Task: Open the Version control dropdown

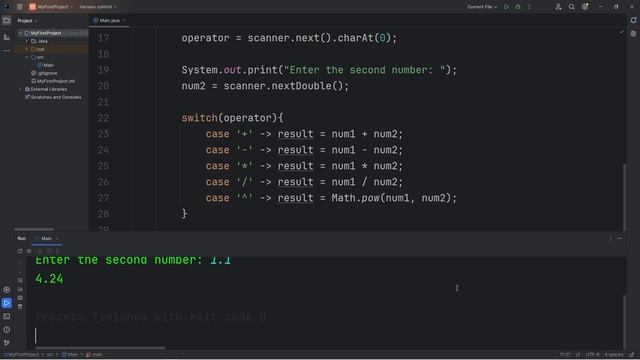Action: [98, 7]
